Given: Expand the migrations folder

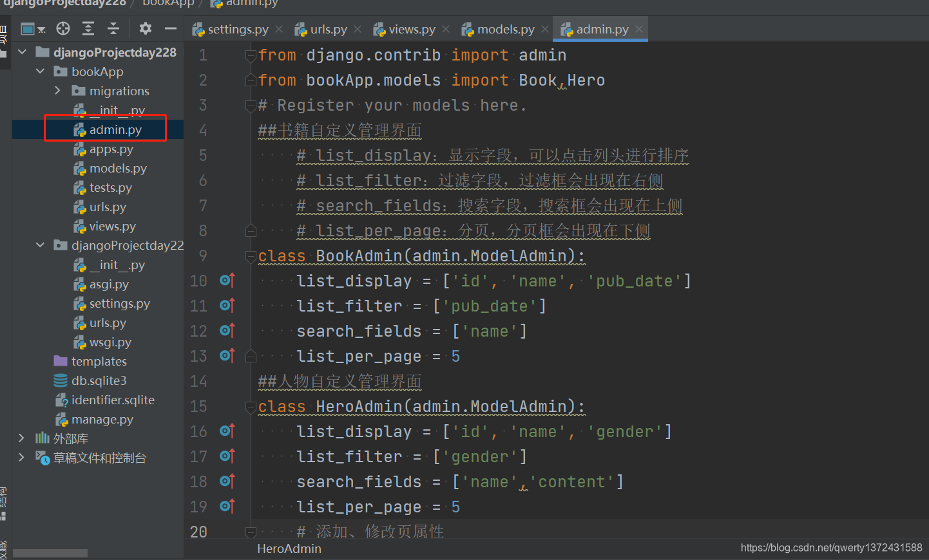Looking at the screenshot, I should click(x=58, y=91).
